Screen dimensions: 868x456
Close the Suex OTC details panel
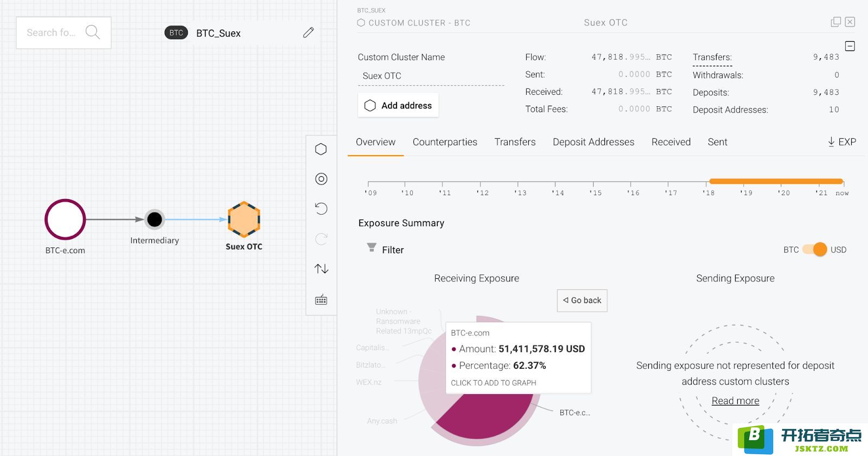(x=850, y=22)
